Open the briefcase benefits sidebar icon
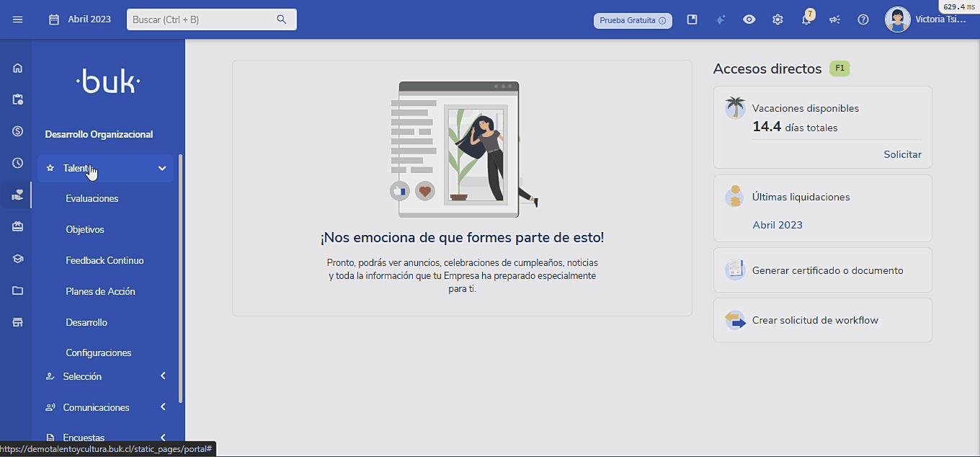Image resolution: width=980 pixels, height=457 pixels. (x=16, y=226)
